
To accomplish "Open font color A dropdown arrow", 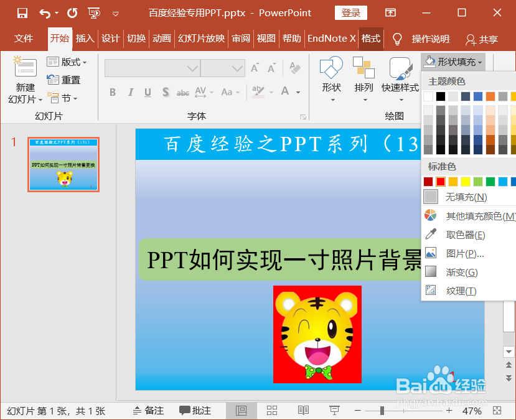I will (x=298, y=93).
